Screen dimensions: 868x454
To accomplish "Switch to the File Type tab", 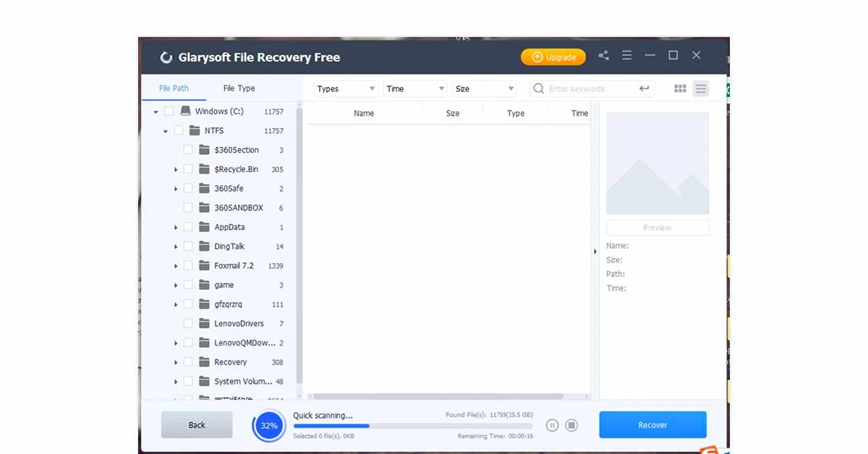I will click(239, 87).
